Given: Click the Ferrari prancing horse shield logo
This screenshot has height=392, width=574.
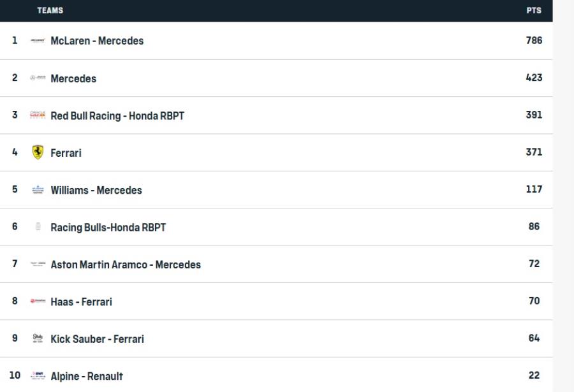Looking at the screenshot, I should click(x=38, y=152).
